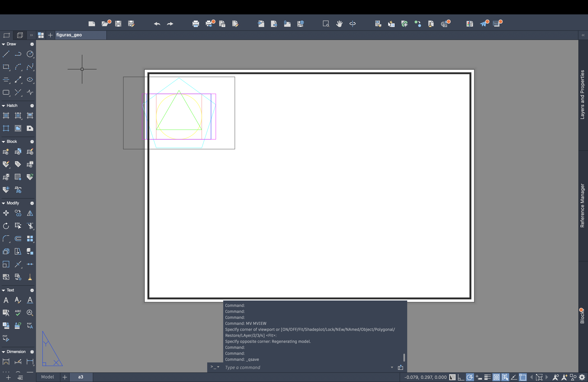
Task: Select the a3 layout tab
Action: 81,377
